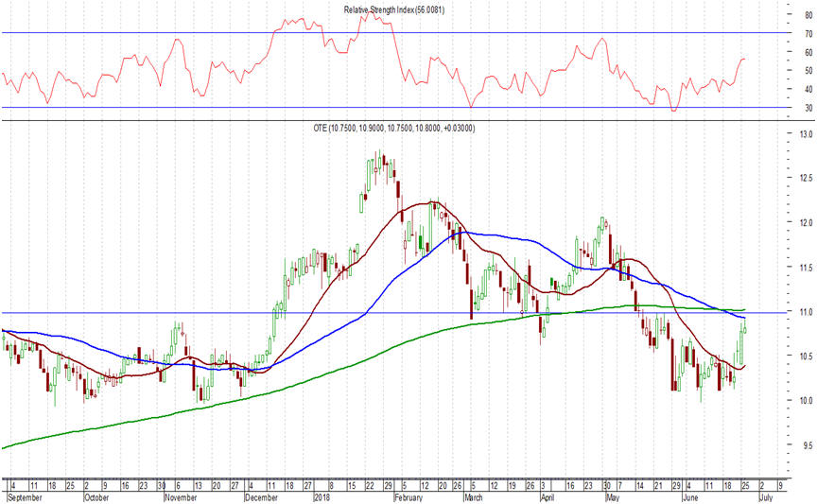Viewport: 817px width, 504px height.
Task: Click the 11.5 price axis label
Action: [806, 268]
